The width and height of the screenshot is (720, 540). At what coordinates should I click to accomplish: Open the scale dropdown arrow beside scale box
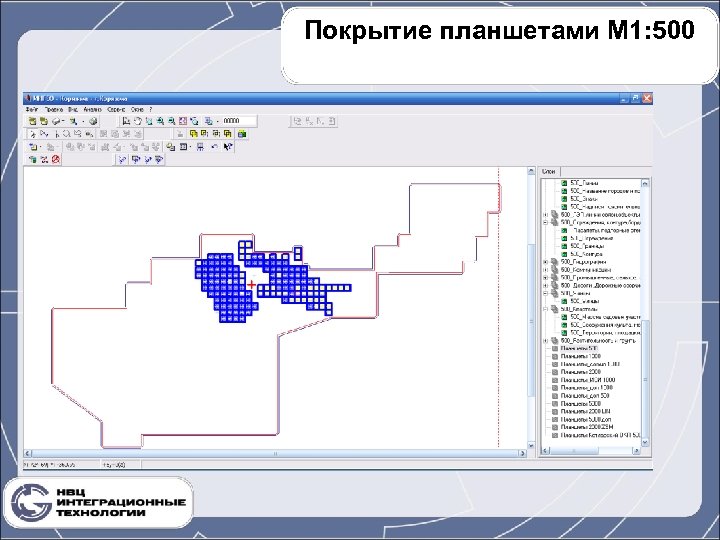[217, 121]
